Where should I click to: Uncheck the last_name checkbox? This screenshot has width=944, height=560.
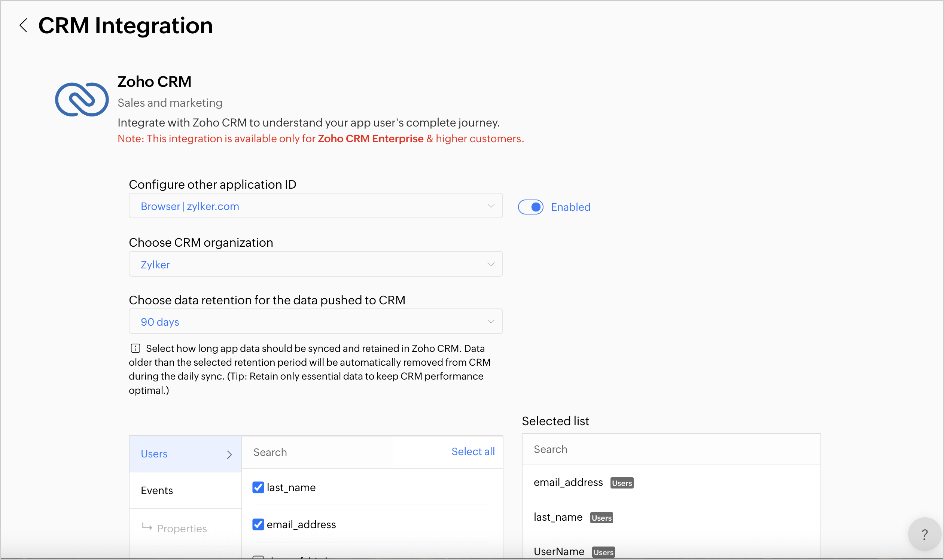pyautogui.click(x=258, y=487)
